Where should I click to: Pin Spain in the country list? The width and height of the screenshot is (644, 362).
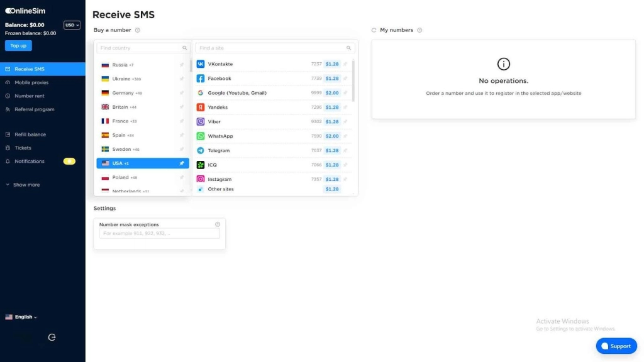[x=182, y=135]
